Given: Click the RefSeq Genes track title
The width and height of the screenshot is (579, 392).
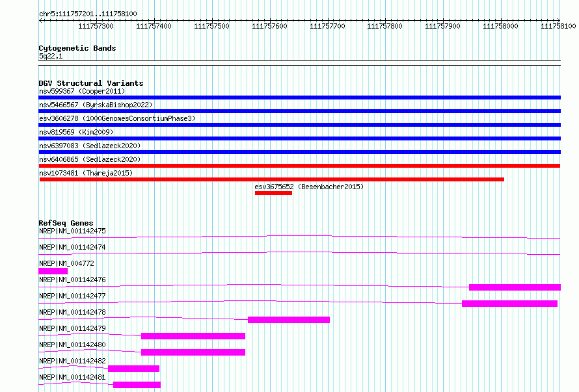Looking at the screenshot, I should pos(66,223).
